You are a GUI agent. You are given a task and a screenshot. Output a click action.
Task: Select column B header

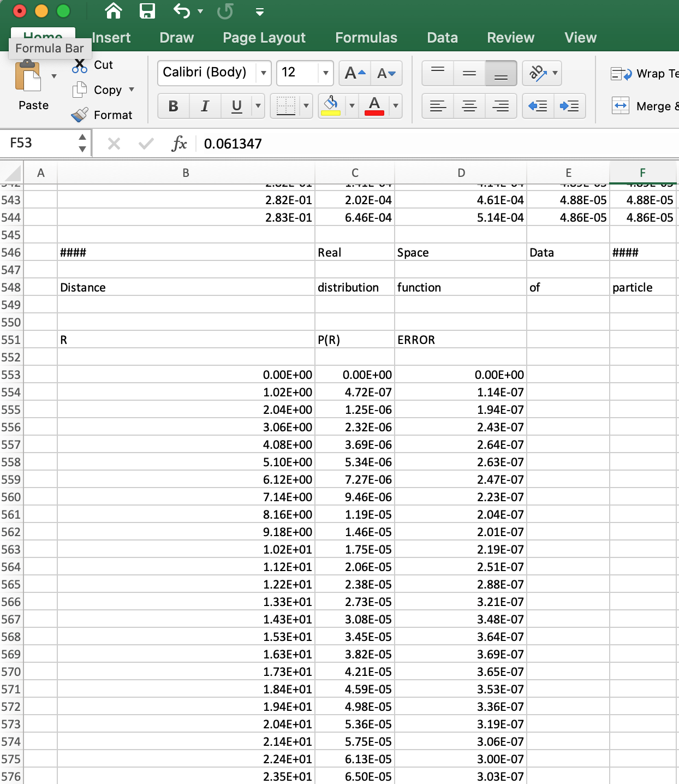point(186,173)
